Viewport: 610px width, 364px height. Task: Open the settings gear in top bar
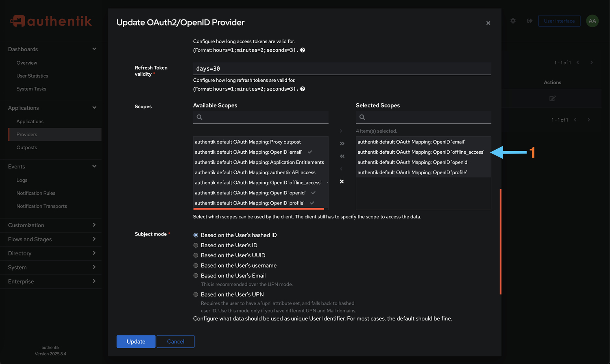coord(513,21)
